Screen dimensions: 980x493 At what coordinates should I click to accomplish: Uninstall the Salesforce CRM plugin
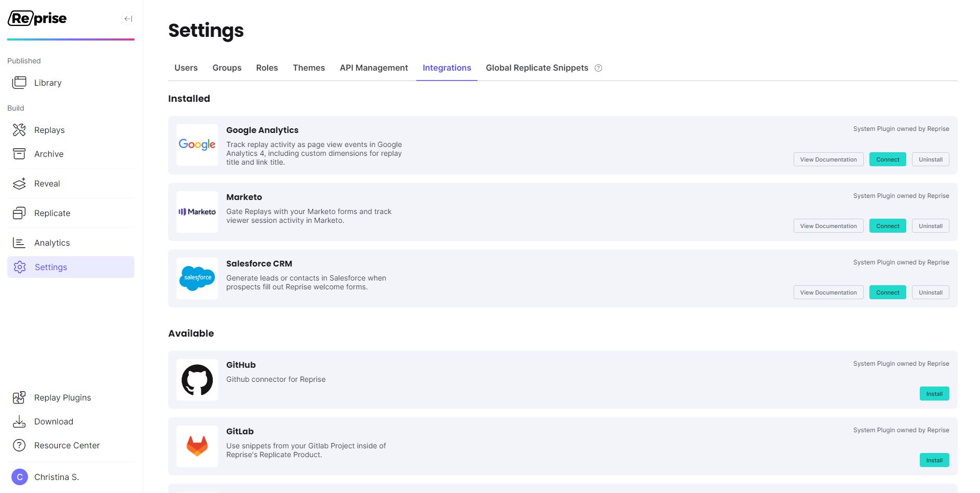[931, 292]
